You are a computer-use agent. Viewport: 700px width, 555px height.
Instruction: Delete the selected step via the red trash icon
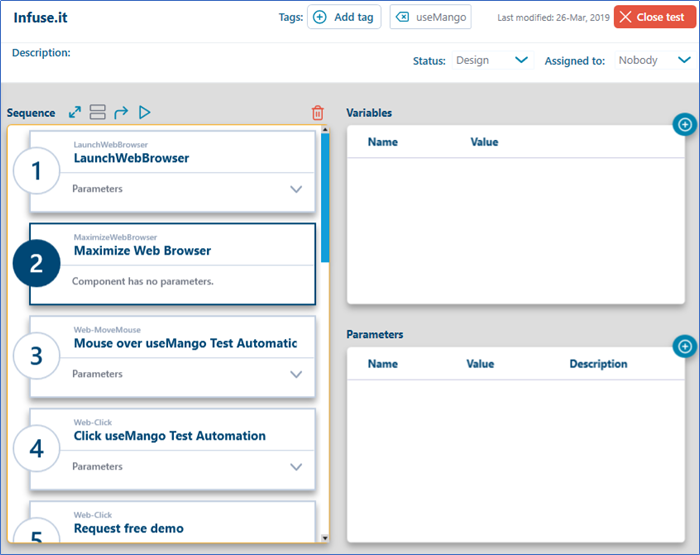[317, 113]
